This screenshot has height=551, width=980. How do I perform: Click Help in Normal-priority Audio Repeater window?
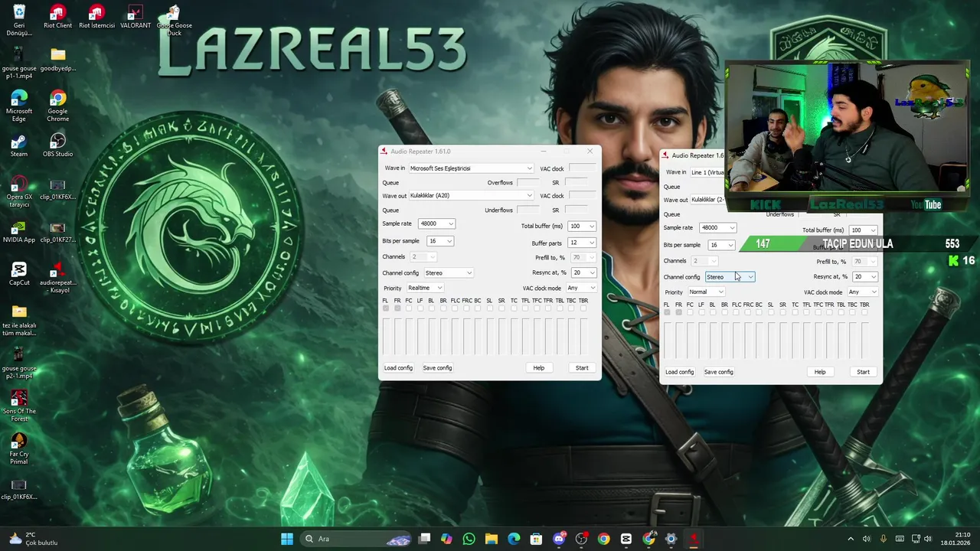click(820, 372)
